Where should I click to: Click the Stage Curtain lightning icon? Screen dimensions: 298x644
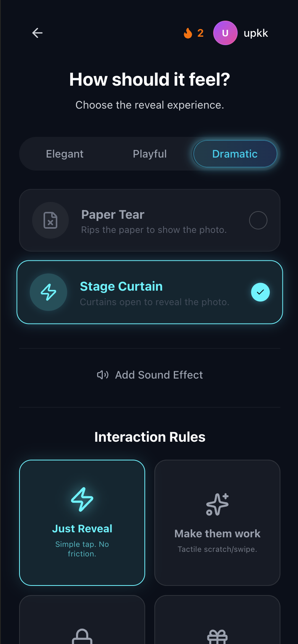tap(49, 292)
